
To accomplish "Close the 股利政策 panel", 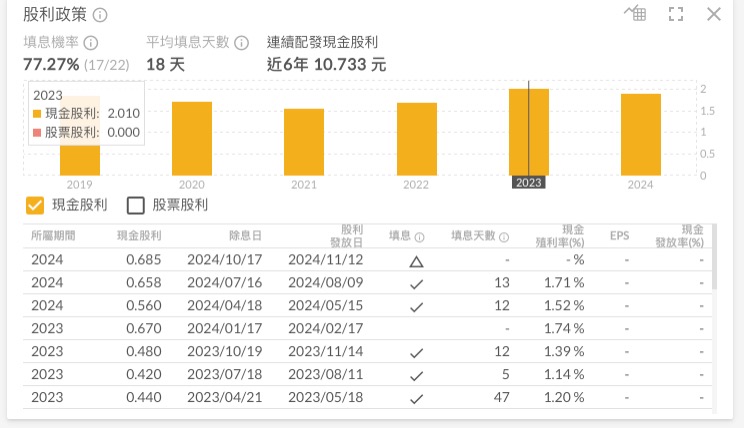I will click(x=713, y=14).
